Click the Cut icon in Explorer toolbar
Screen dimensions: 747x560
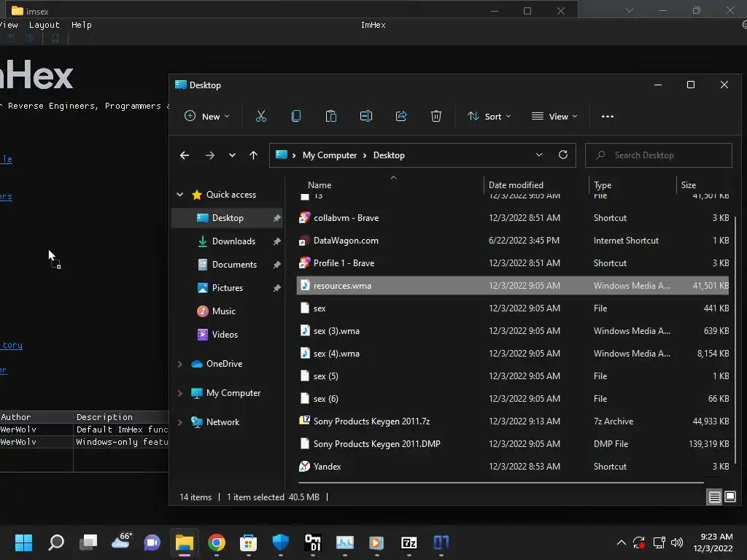pyautogui.click(x=261, y=116)
